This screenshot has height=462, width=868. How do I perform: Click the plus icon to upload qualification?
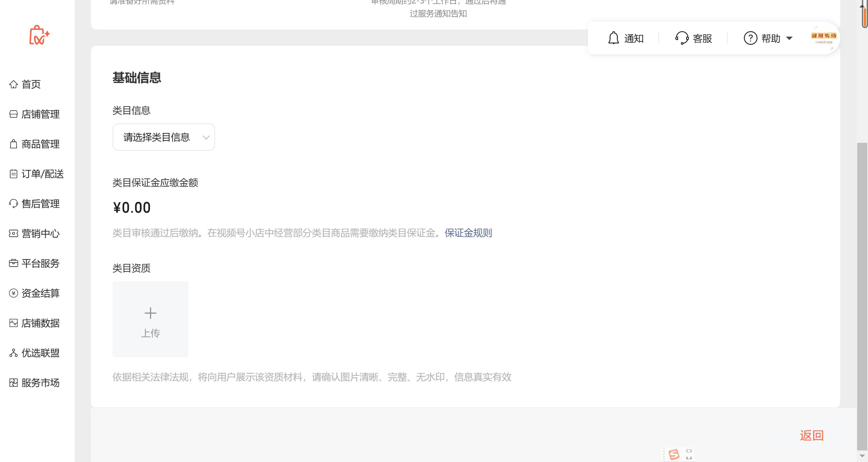click(150, 313)
